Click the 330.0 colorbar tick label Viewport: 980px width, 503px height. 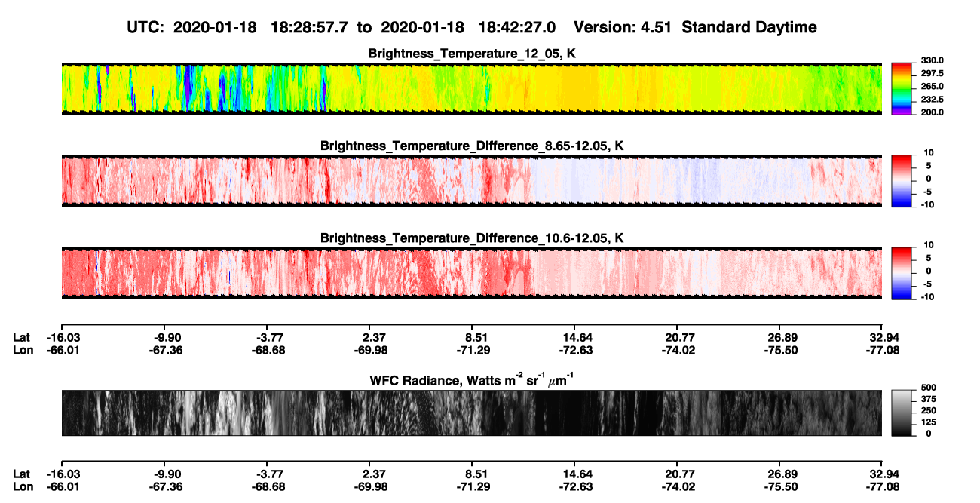click(x=932, y=60)
